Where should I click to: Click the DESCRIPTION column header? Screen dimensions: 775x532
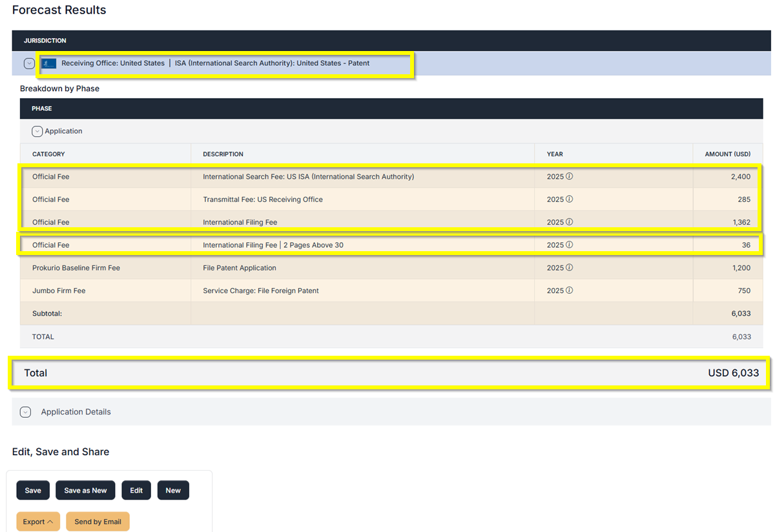[223, 154]
